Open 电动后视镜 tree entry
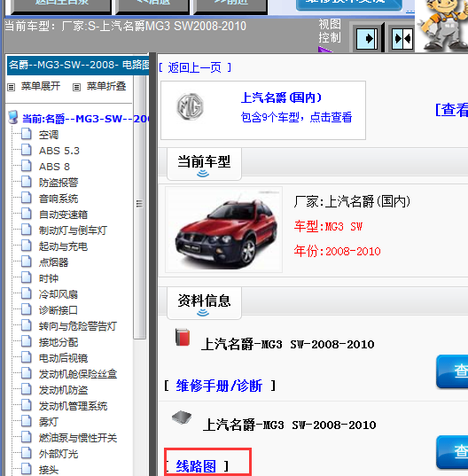 [63, 358]
